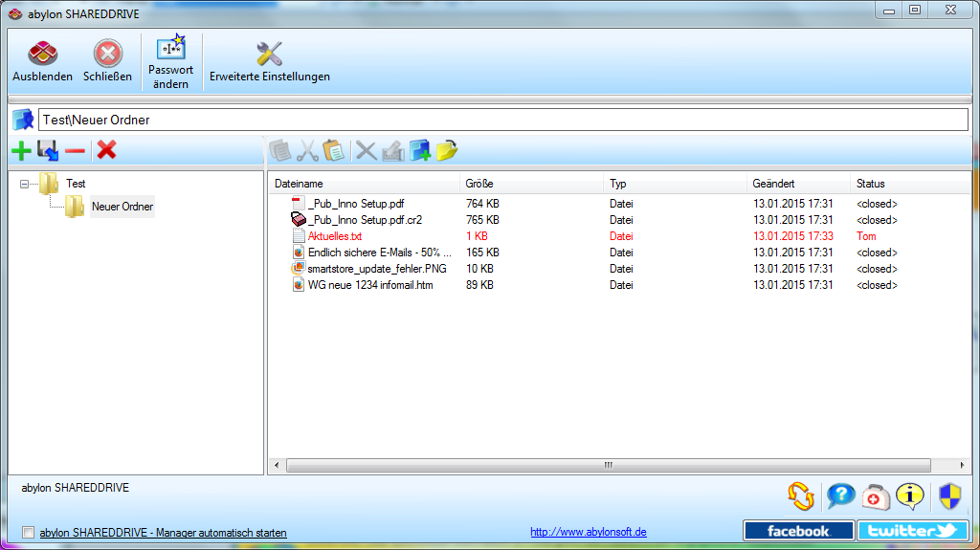This screenshot has height=550, width=980.
Task: Click the 1 KB size cell
Action: click(x=477, y=235)
